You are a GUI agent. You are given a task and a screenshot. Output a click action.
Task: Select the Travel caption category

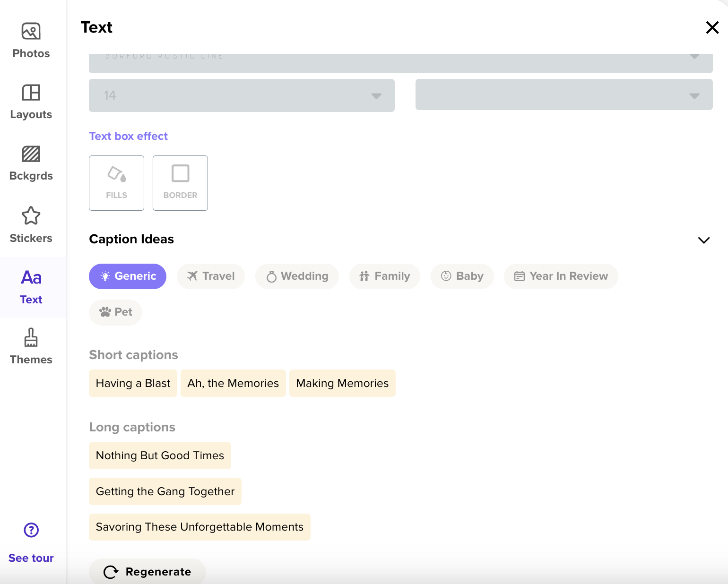coord(211,276)
